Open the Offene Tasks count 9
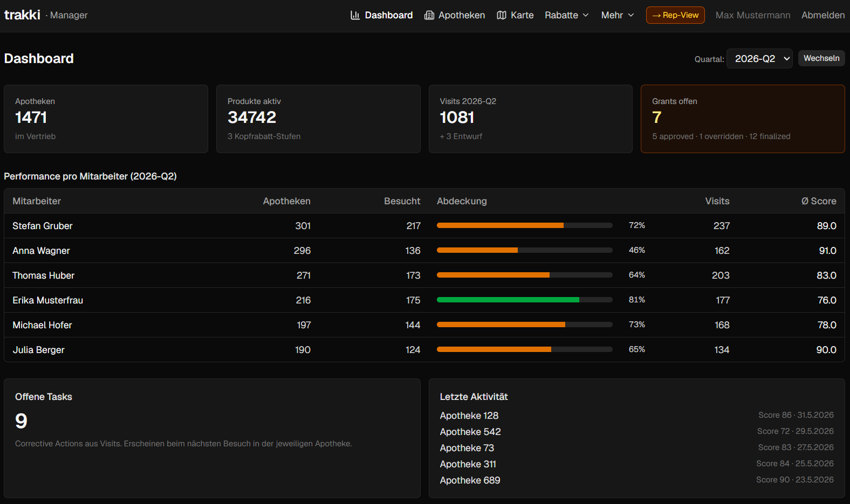The image size is (850, 504). click(x=21, y=421)
